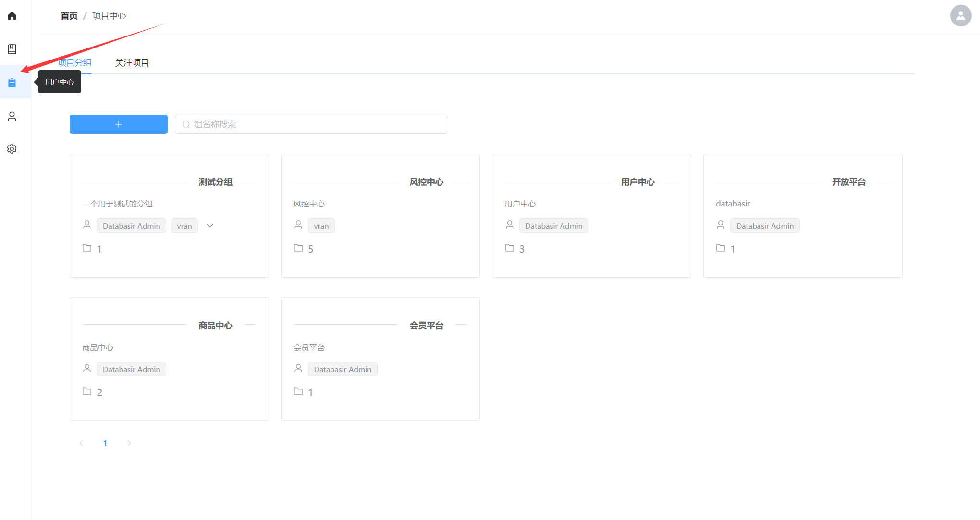Open the book/document sidebar icon
This screenshot has width=980, height=520.
12,49
